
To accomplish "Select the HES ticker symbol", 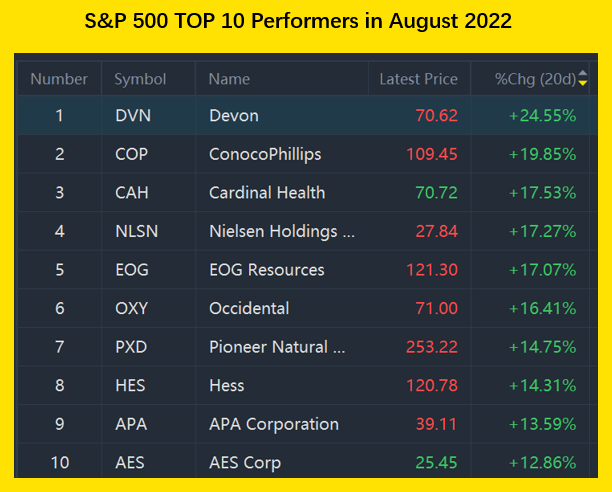I will (x=130, y=386).
